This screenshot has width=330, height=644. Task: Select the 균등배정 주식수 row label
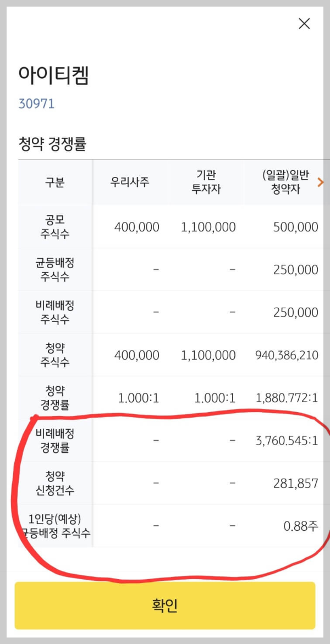pyautogui.click(x=54, y=269)
